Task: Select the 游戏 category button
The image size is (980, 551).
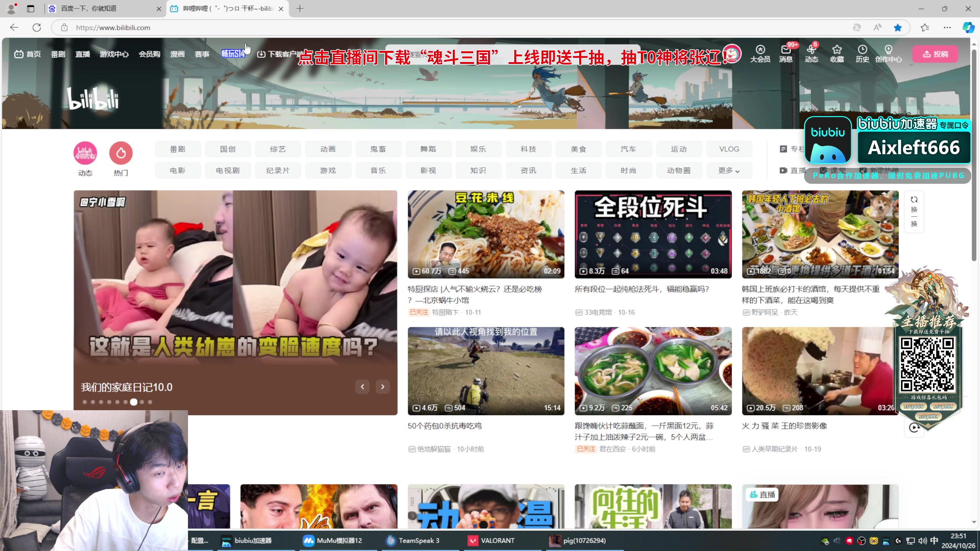Action: [328, 171]
